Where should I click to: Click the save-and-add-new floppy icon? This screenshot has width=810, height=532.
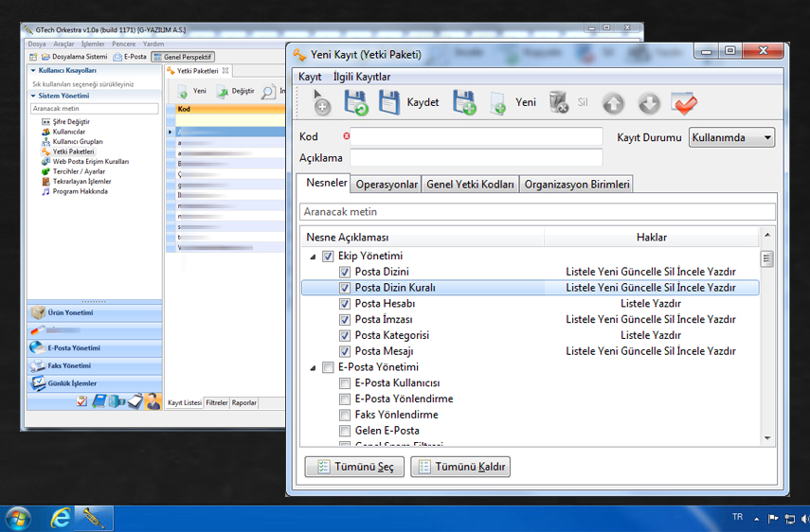click(x=464, y=102)
